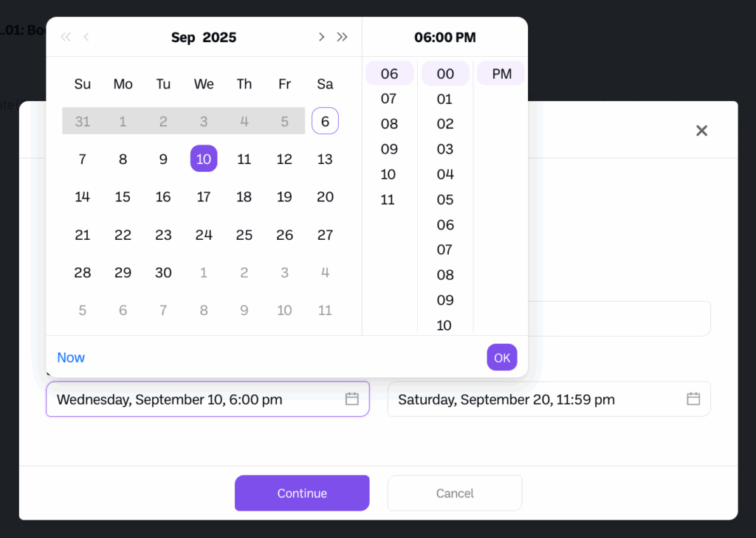
Task: Select hour 09 in hour column
Action: click(389, 149)
